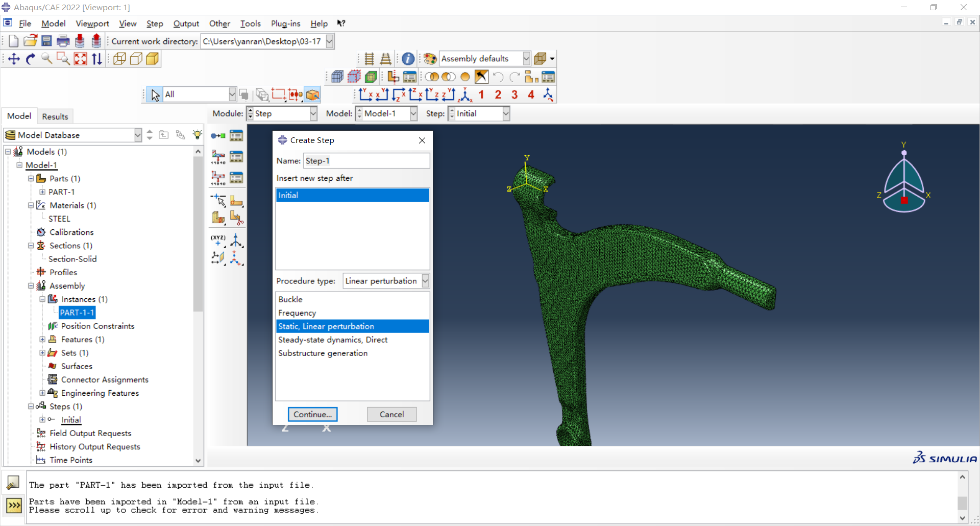This screenshot has width=980, height=526.
Task: Click the Cancel button
Action: (x=391, y=414)
